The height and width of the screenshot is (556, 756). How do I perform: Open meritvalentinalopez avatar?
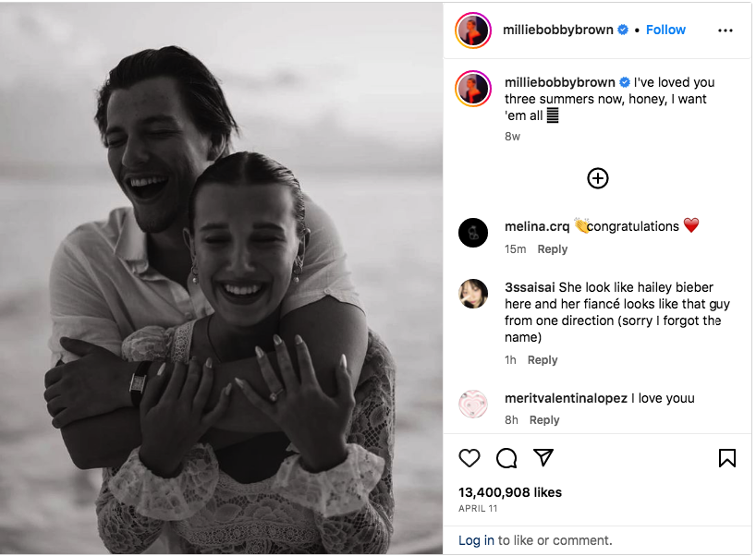[473, 404]
